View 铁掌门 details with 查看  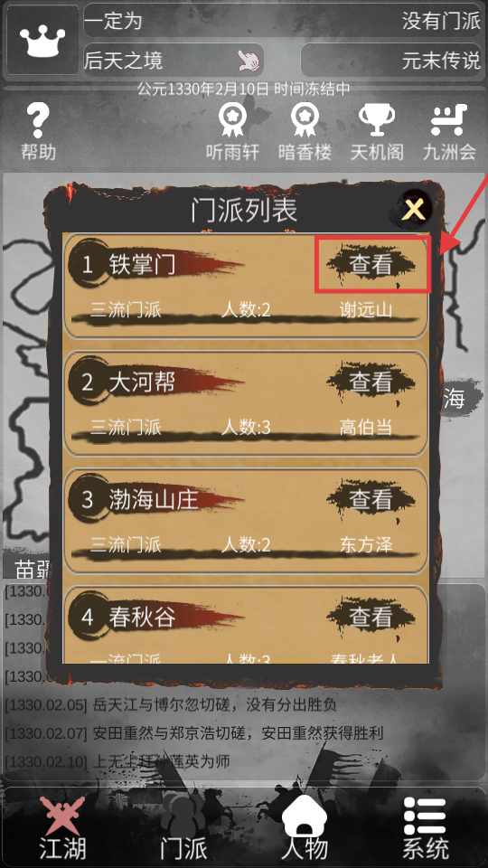371,265
